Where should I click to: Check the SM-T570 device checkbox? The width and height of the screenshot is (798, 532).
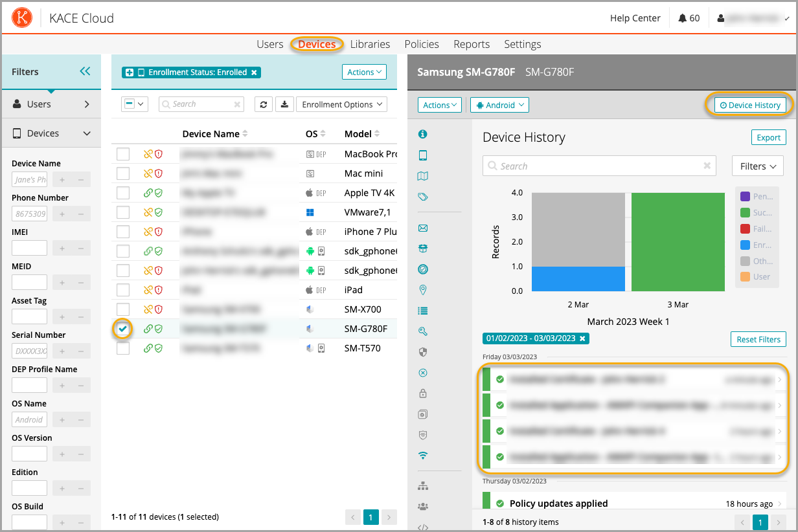click(x=123, y=348)
